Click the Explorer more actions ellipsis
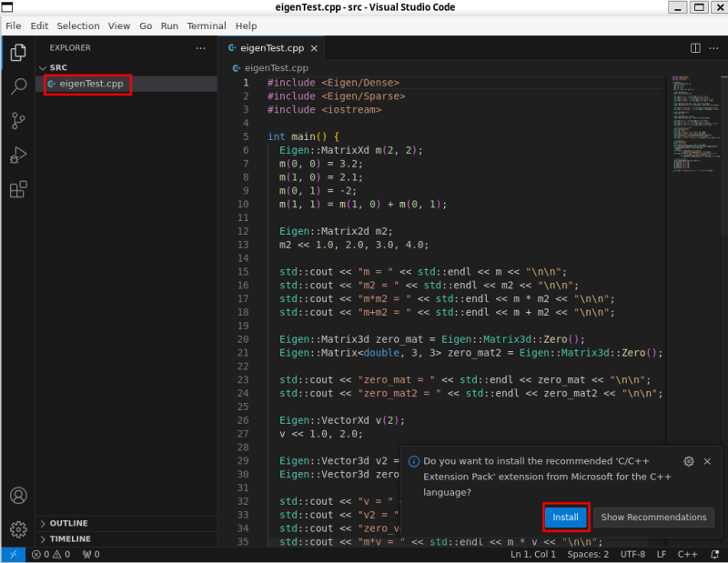This screenshot has width=728, height=563. (x=200, y=48)
